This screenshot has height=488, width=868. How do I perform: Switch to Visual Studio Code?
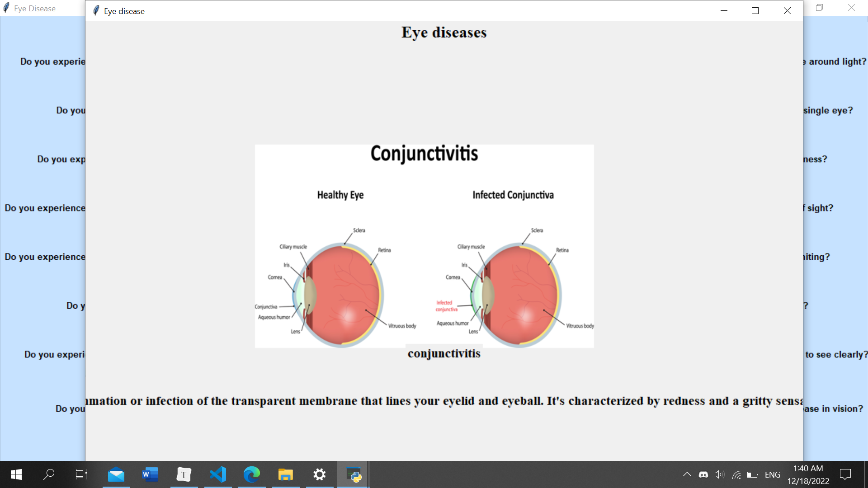(x=218, y=474)
